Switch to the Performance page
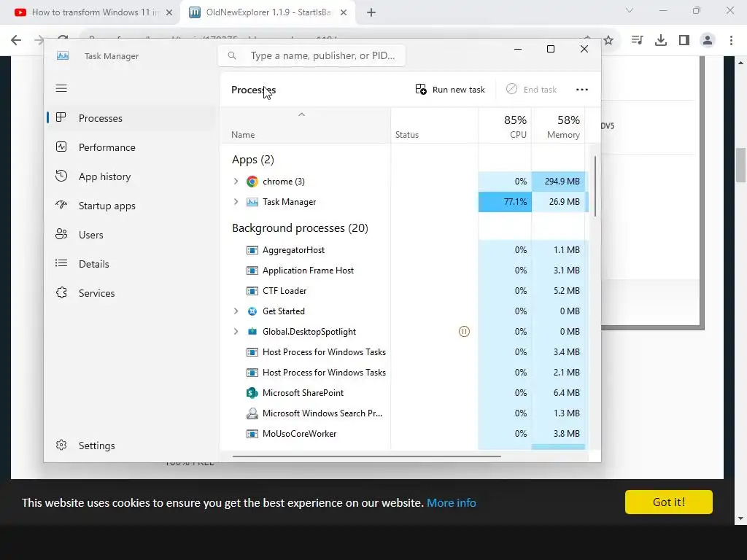The image size is (747, 560). coord(131,147)
